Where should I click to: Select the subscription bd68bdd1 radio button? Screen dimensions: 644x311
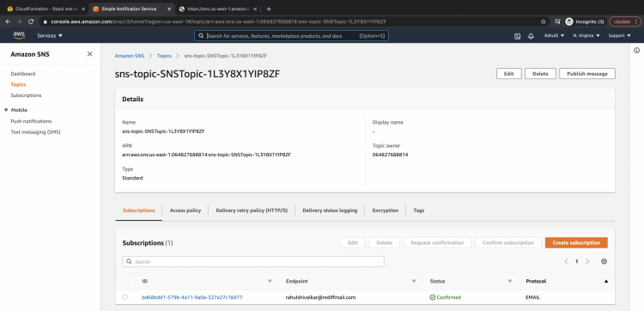coord(125,297)
